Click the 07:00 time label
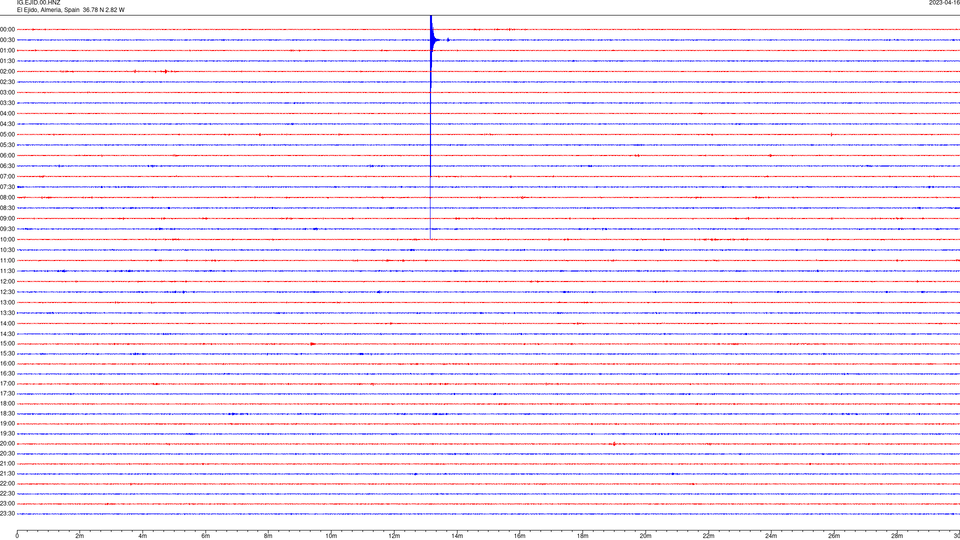 tap(7, 176)
